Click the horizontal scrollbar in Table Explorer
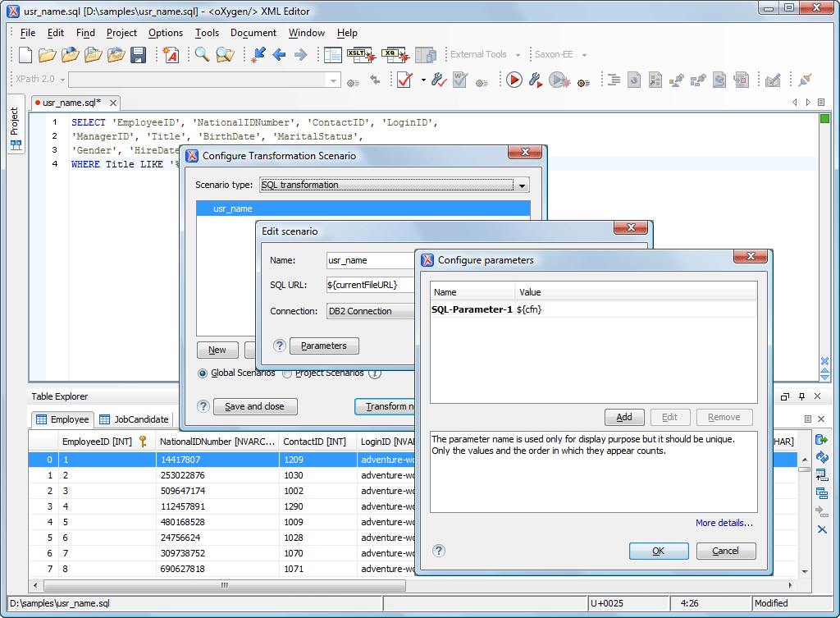 tap(225, 585)
